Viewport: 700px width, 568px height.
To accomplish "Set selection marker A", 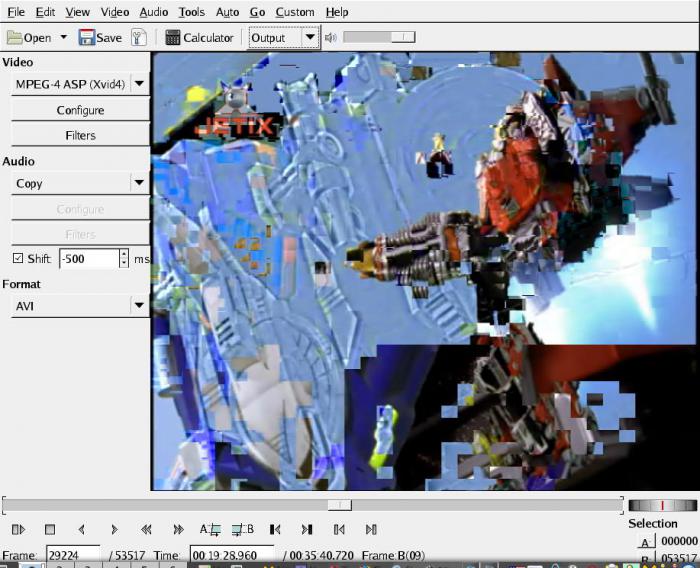I will pos(210,530).
